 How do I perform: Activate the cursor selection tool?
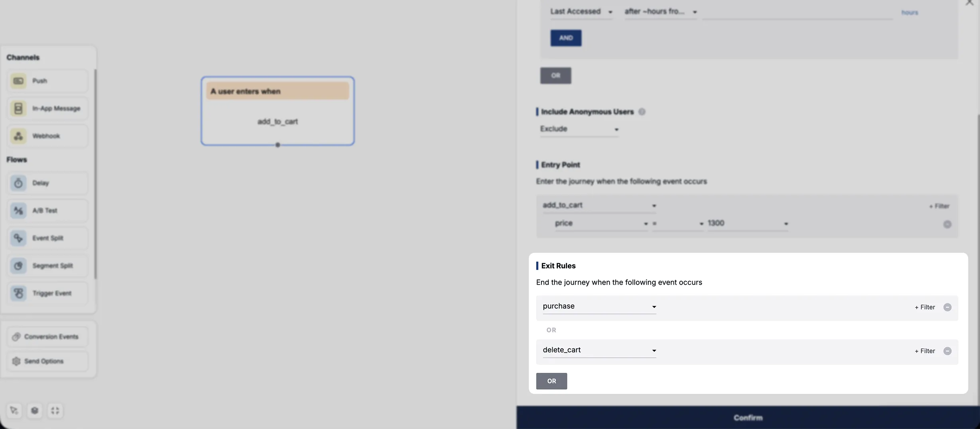pos(14,411)
